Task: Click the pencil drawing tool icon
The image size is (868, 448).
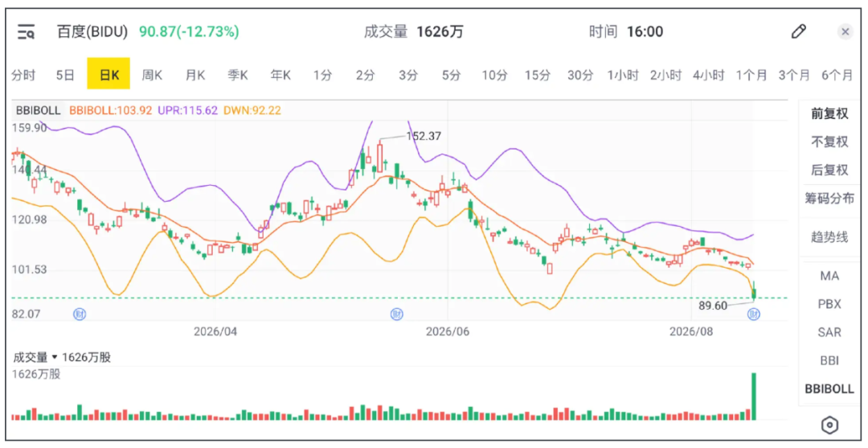Action: tap(798, 31)
